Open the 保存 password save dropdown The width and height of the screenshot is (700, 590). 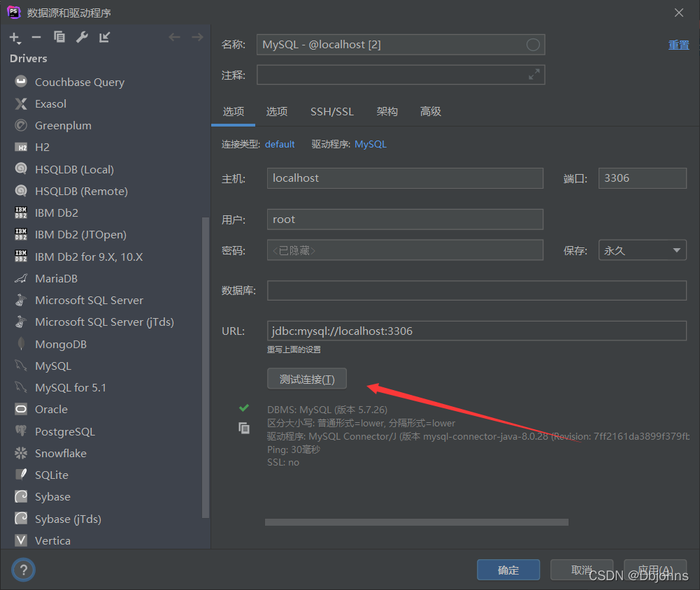click(x=643, y=250)
